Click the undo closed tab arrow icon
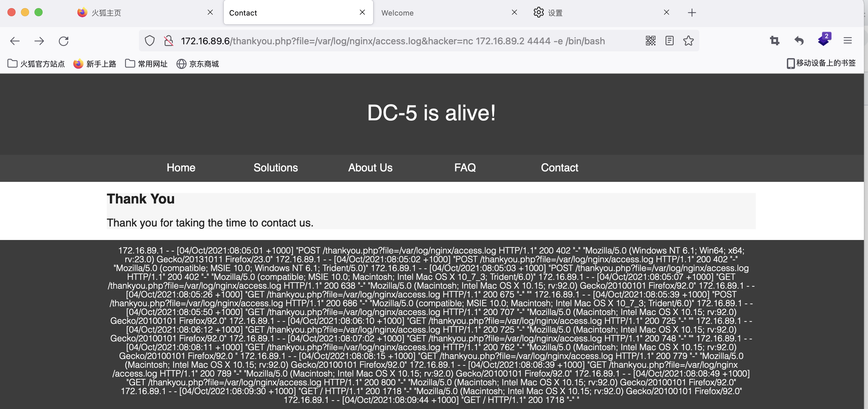 click(799, 41)
